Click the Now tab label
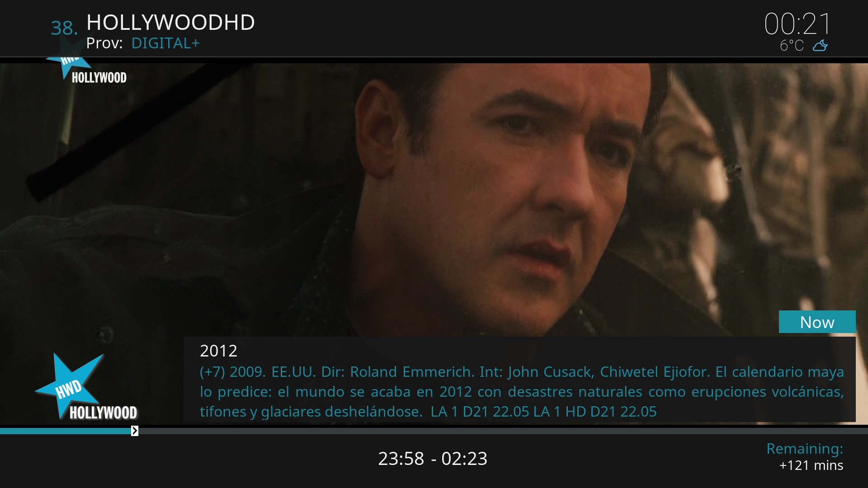Screen dimensions: 868x488 tap(817, 322)
